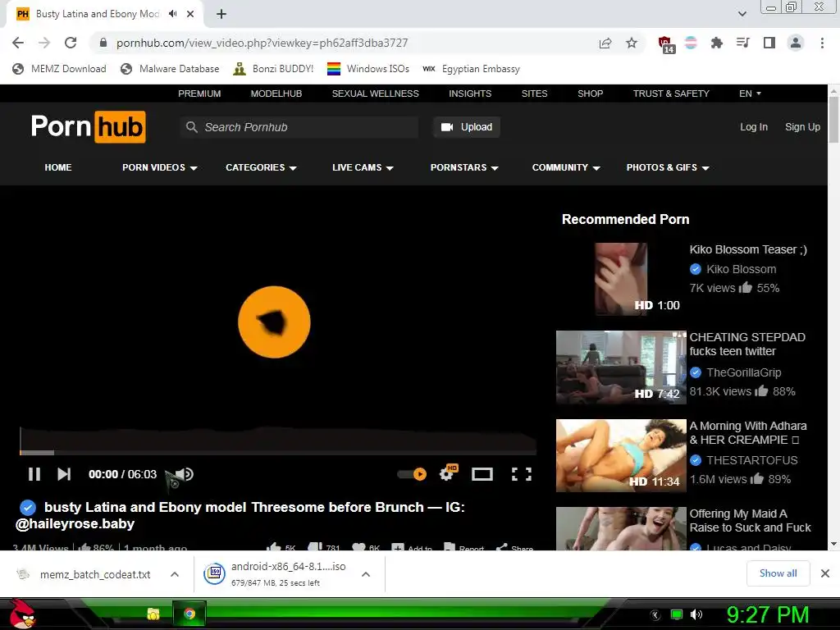Expand the EN language dropdown
840x630 pixels.
(750, 94)
